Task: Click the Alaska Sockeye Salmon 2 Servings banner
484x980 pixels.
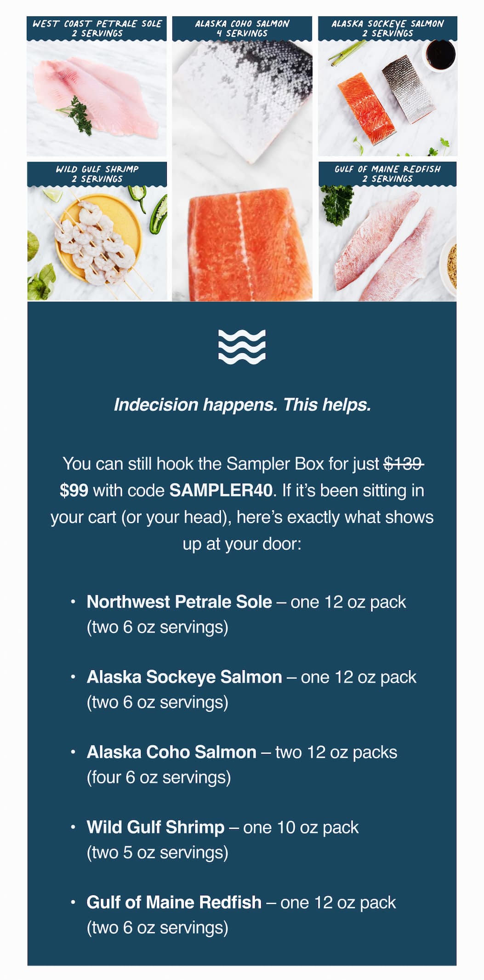Action: point(387,28)
